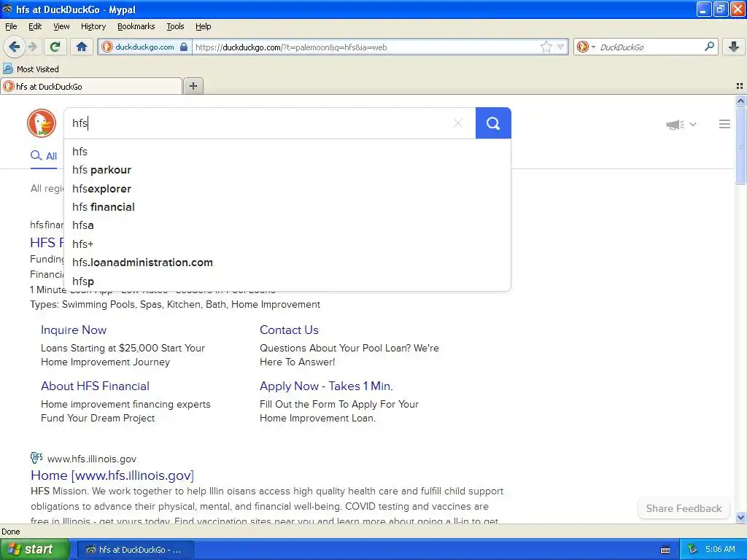The image size is (747, 560).
Task: Click the www.hfs.illinois.gov site address
Action: pyautogui.click(x=91, y=459)
